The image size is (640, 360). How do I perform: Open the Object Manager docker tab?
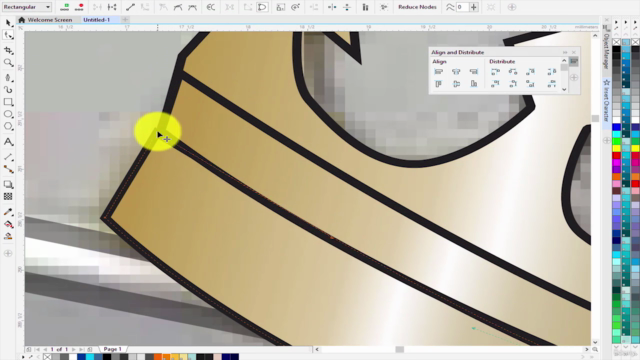click(x=607, y=46)
